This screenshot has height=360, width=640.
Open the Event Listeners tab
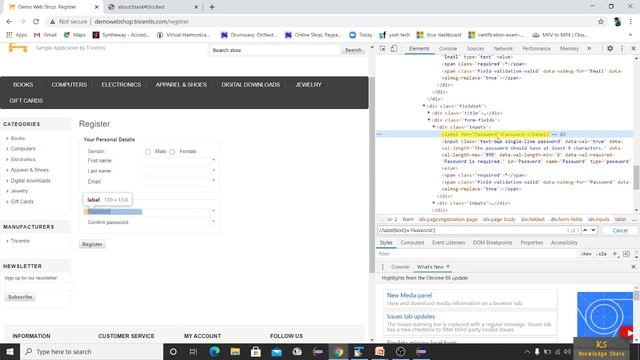[448, 242]
